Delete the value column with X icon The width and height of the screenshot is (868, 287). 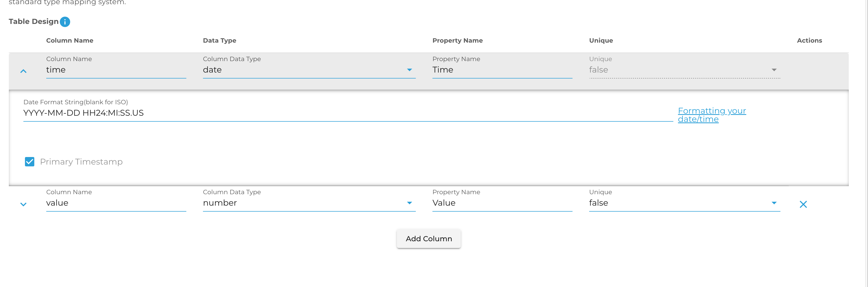803,204
